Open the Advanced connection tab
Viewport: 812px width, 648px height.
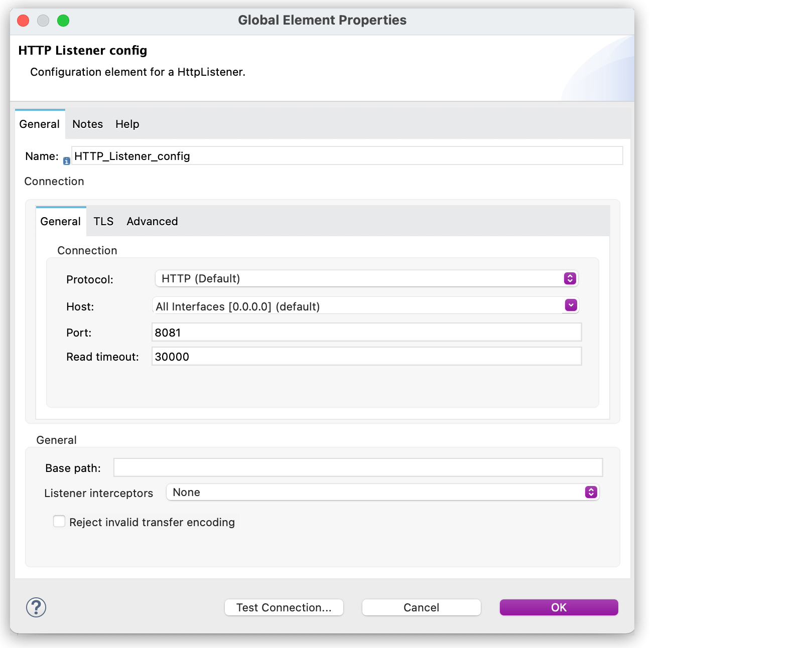point(152,221)
